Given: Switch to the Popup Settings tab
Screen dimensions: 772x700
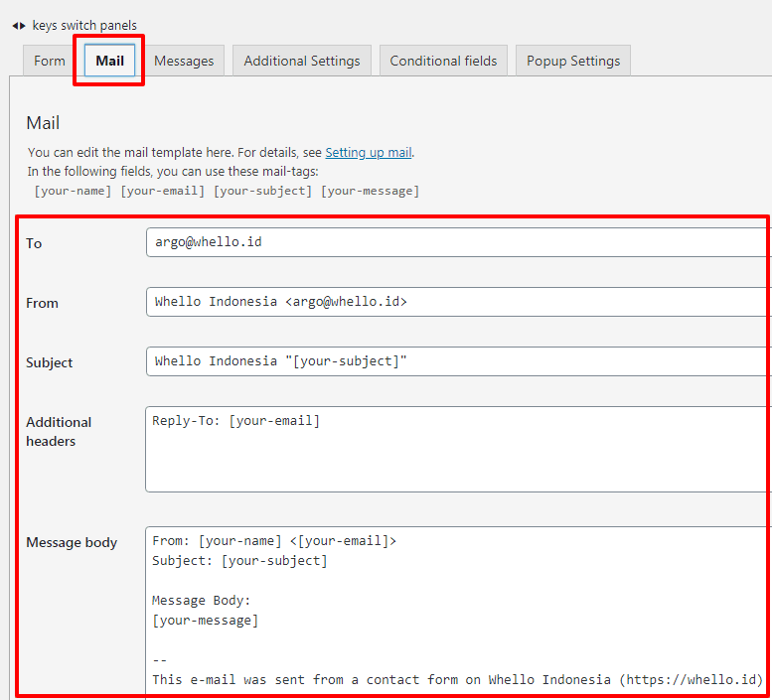Looking at the screenshot, I should click(573, 61).
